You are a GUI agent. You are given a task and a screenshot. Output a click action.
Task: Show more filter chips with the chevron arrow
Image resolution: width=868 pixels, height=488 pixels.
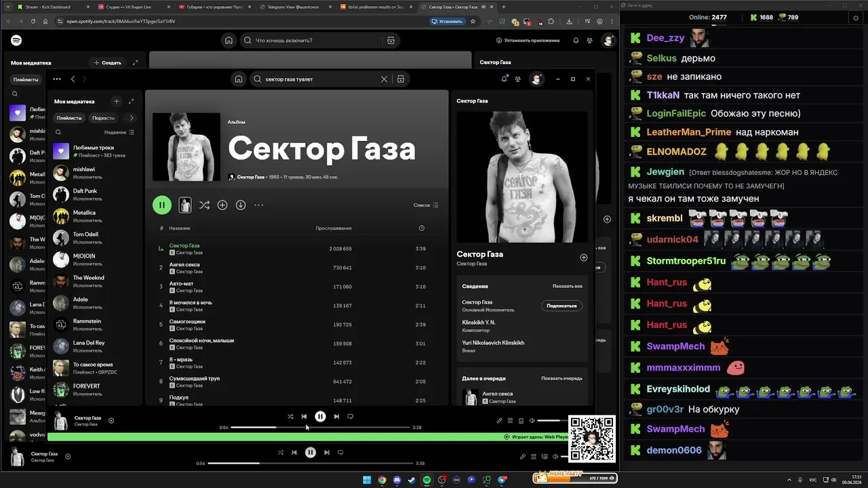pyautogui.click(x=132, y=118)
